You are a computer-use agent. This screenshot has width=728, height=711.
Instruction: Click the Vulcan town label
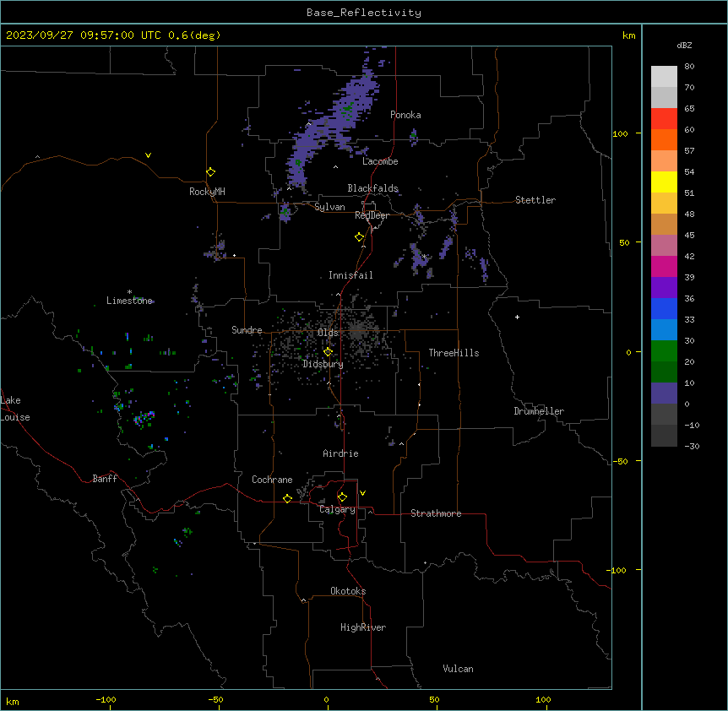tap(459, 669)
